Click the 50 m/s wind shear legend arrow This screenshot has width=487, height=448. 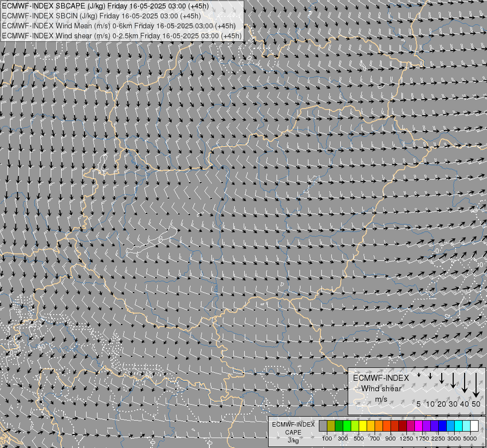pyautogui.click(x=476, y=385)
